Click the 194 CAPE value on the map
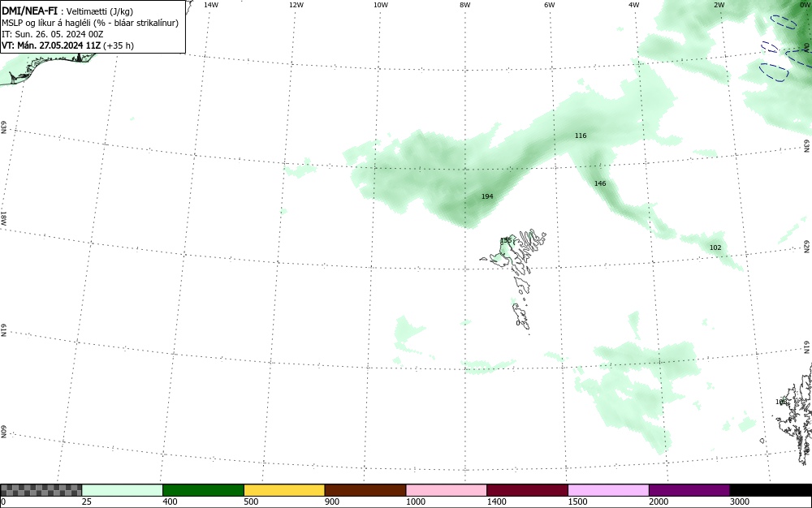 [x=487, y=196]
